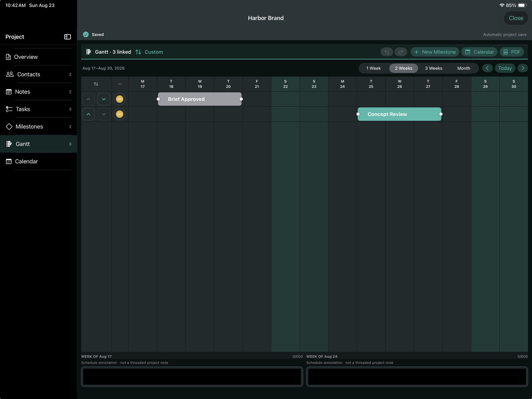Open the Calendar section in sidebar
This screenshot has height=399, width=532.
39,161
